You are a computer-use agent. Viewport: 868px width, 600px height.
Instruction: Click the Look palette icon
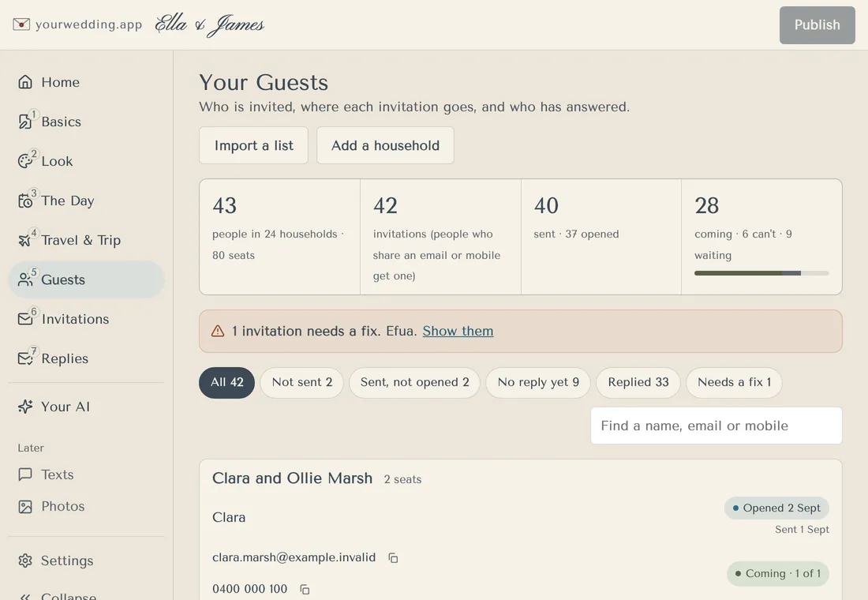(25, 161)
